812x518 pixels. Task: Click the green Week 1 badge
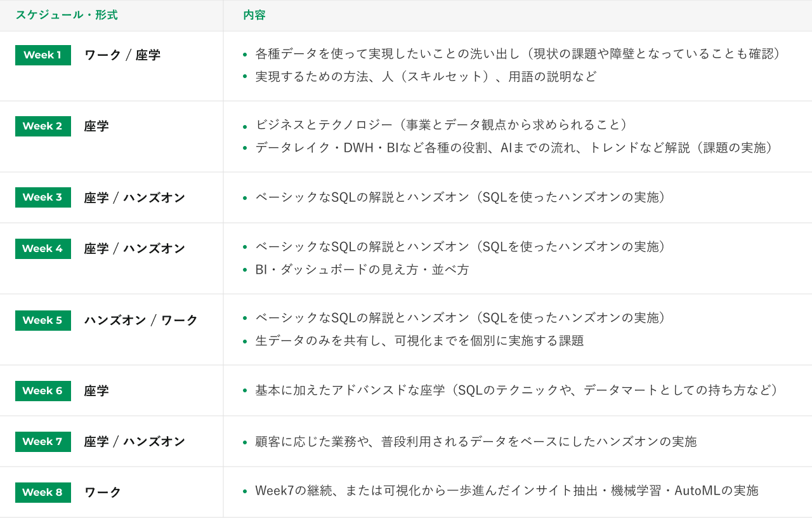pos(43,55)
